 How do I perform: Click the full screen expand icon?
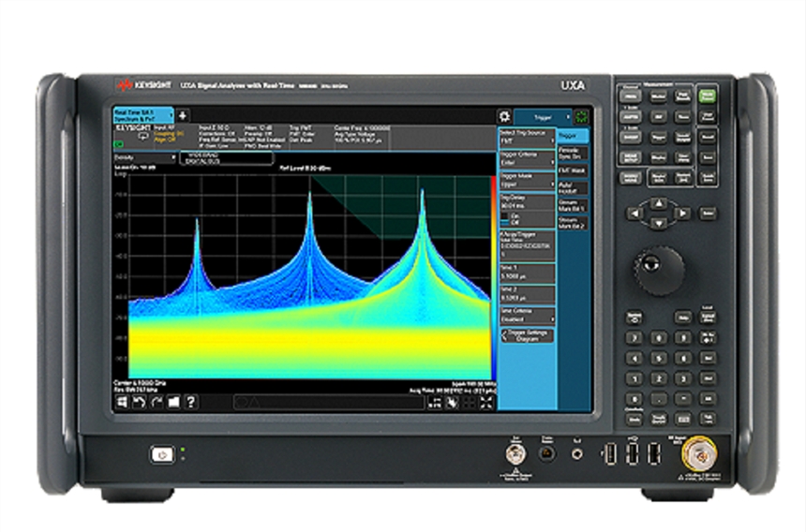(x=485, y=402)
